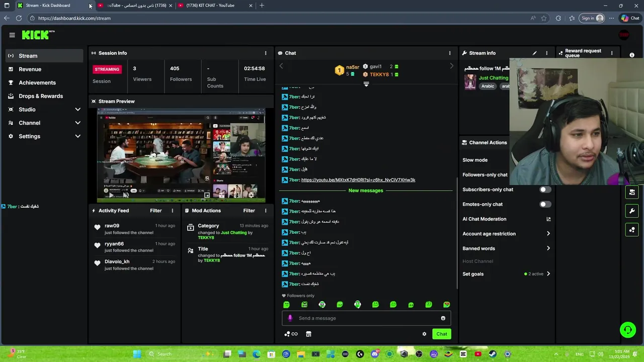Open the green support chat bubble
Image resolution: width=644 pixels, height=362 pixels.
627,330
